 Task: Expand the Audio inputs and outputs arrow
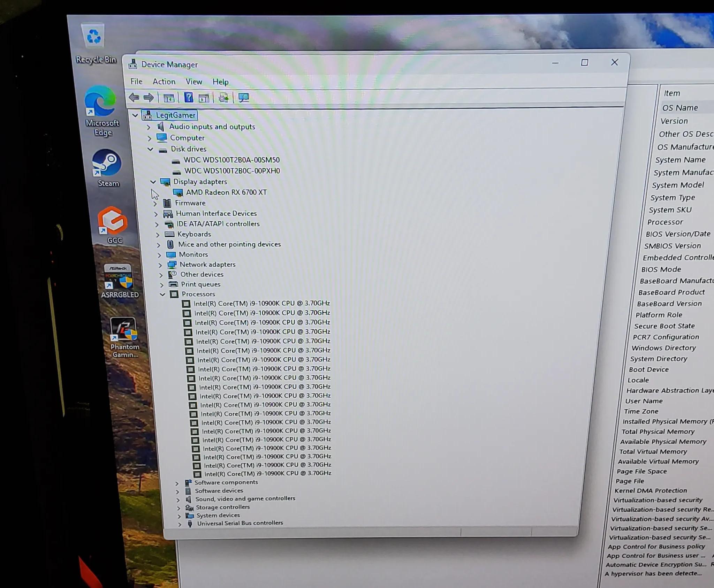click(x=149, y=127)
